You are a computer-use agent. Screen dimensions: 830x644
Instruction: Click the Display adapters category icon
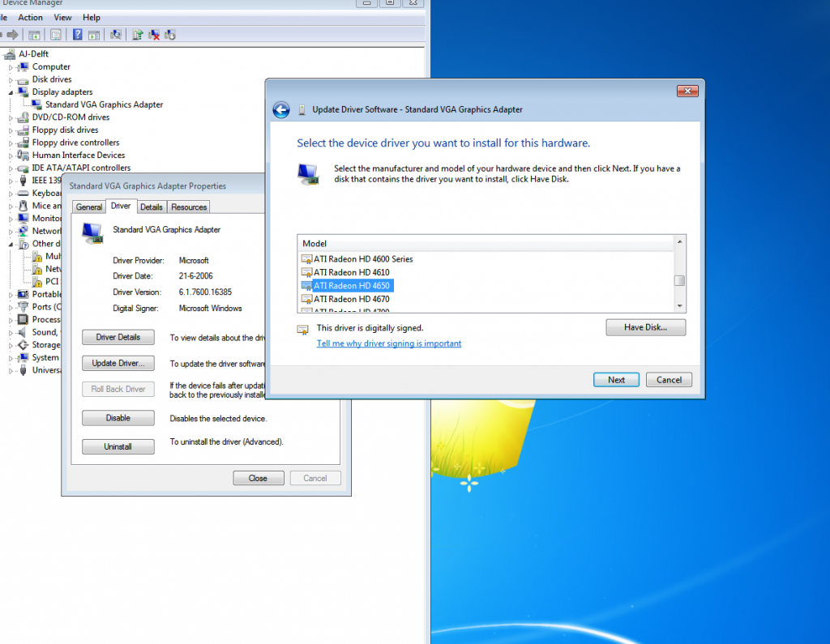[x=23, y=92]
